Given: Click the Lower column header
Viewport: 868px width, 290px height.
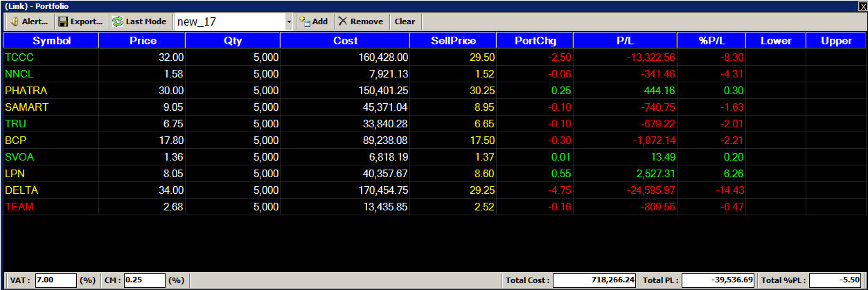Looking at the screenshot, I should tap(776, 40).
